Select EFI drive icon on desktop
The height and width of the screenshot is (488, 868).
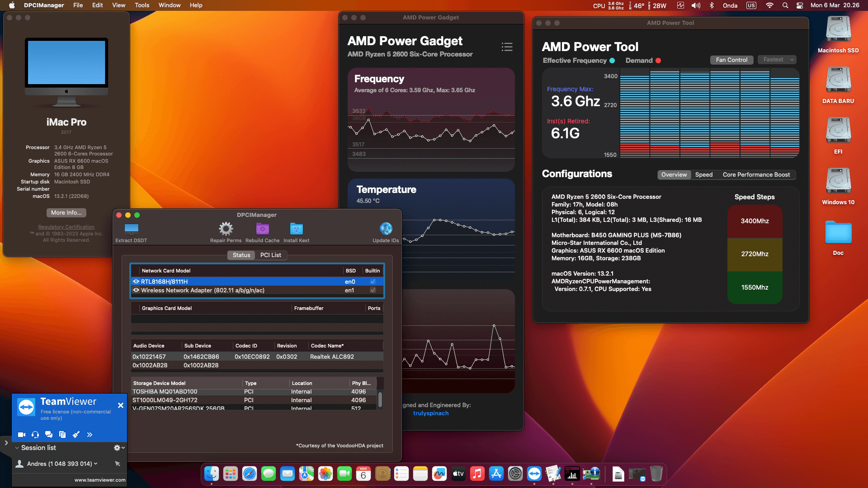click(838, 131)
